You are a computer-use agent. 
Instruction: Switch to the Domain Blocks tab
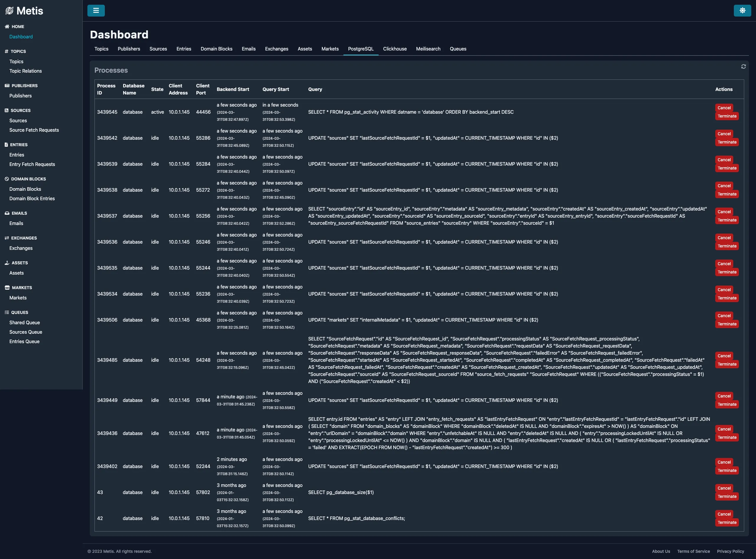coord(216,49)
